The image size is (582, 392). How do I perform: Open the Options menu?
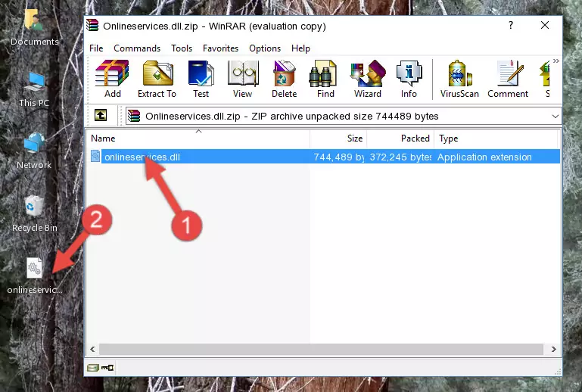[x=265, y=48]
